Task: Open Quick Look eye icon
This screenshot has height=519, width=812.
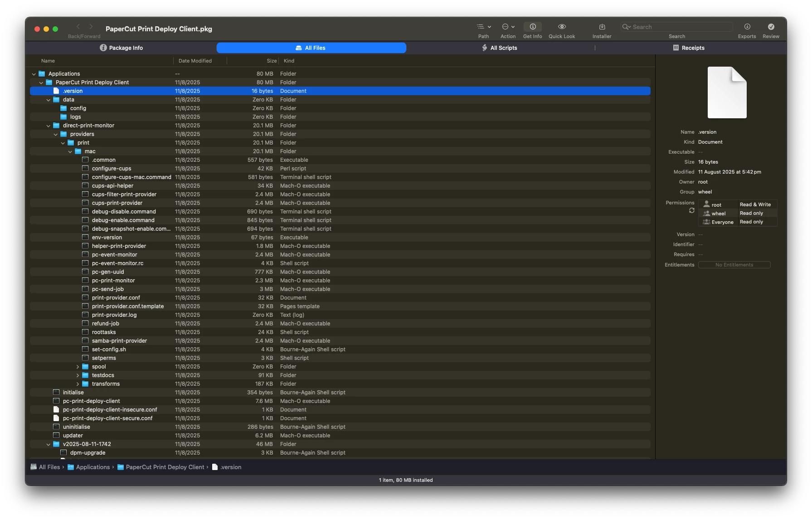Action: point(562,27)
